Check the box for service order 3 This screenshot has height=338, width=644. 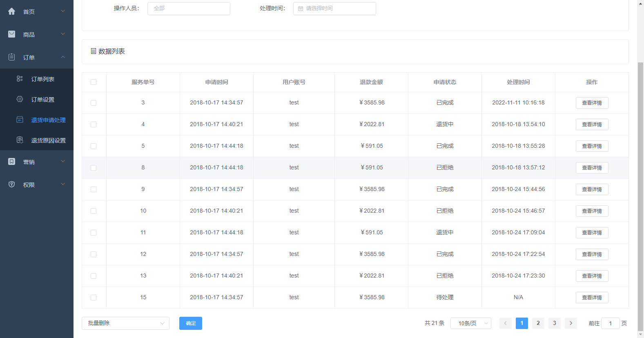[x=94, y=103]
